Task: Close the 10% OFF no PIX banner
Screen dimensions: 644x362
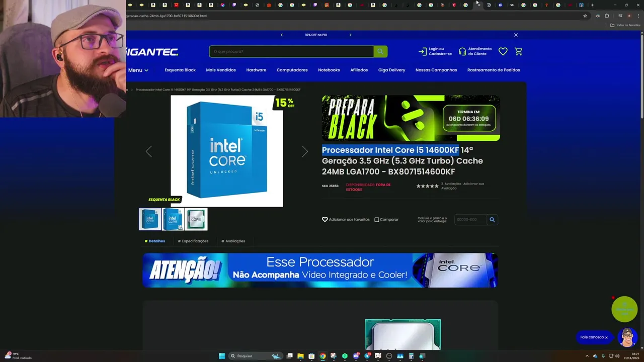Action: pos(516,35)
